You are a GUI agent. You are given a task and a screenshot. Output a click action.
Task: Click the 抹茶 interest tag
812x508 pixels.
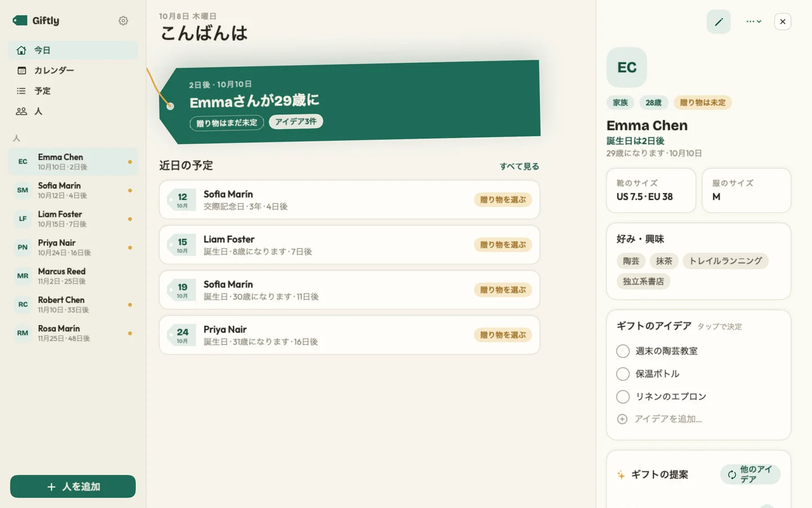[664, 261]
